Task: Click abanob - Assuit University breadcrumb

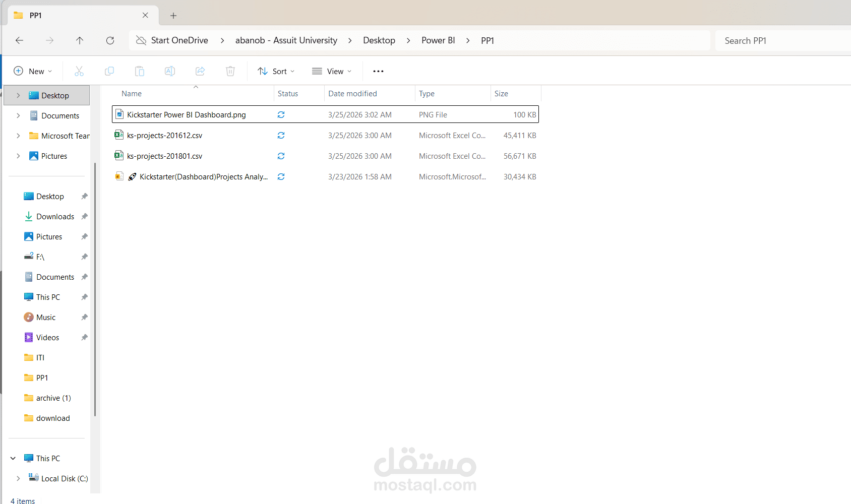Action: pyautogui.click(x=286, y=40)
